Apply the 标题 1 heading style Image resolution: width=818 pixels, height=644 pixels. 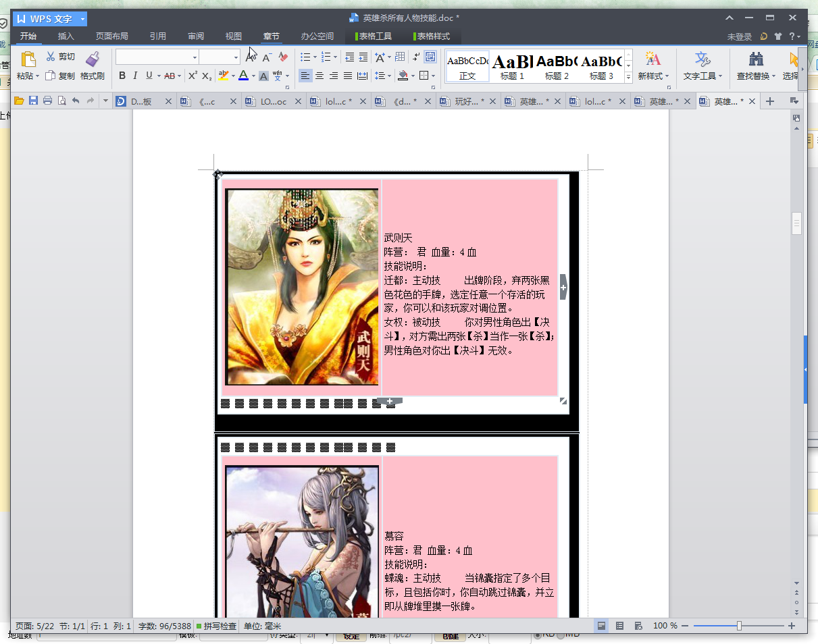(512, 67)
